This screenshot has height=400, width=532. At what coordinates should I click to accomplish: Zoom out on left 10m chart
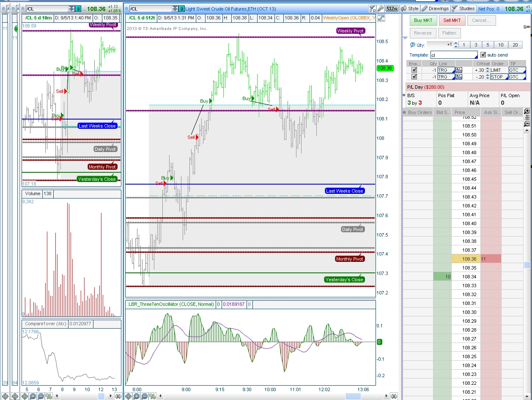pos(41,396)
